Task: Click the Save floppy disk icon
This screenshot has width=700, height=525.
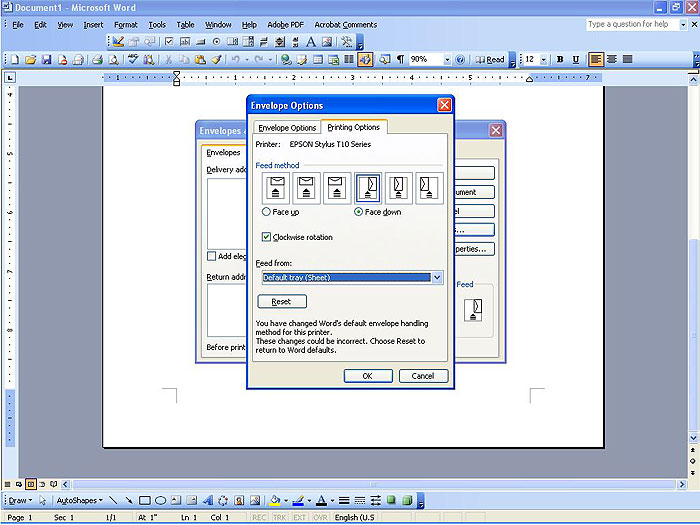Action: point(46,59)
